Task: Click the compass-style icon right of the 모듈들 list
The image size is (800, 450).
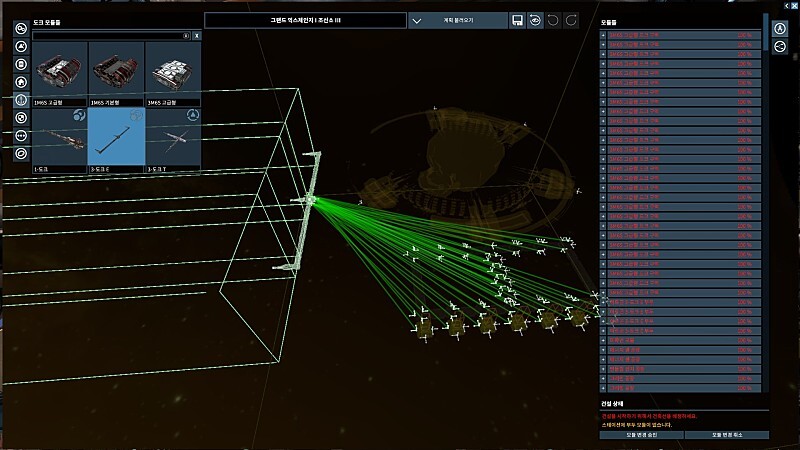Action: pyautogui.click(x=780, y=28)
